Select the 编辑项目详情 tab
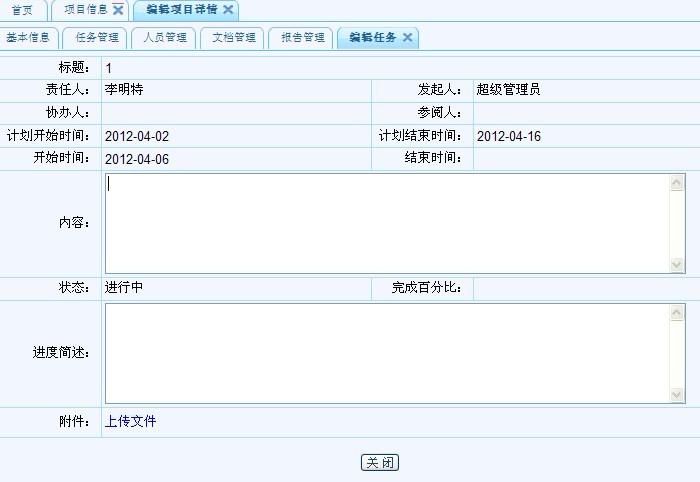Screen dimensions: 700x482 coord(180,10)
